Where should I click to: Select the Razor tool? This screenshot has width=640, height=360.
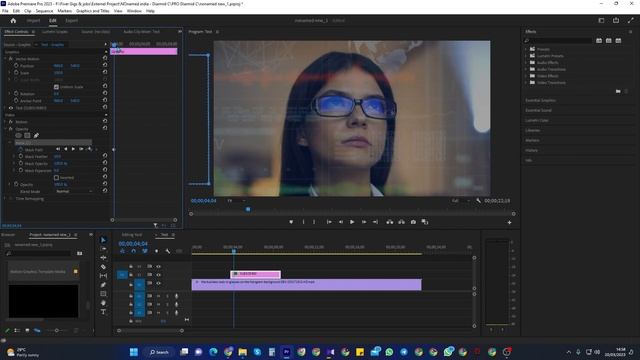click(x=103, y=267)
